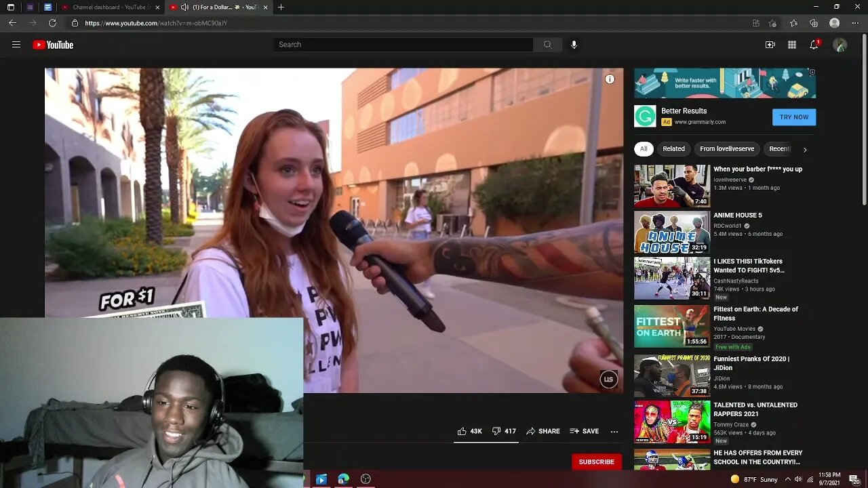Screen dimensions: 868x488
Task: Open TALENTED vs. UNTALENTED RAPPERS 2021 video
Action: tap(755, 409)
